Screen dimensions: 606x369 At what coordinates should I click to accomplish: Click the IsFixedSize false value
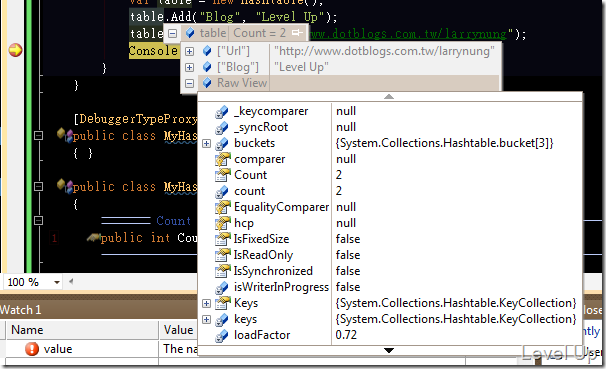pyautogui.click(x=348, y=239)
